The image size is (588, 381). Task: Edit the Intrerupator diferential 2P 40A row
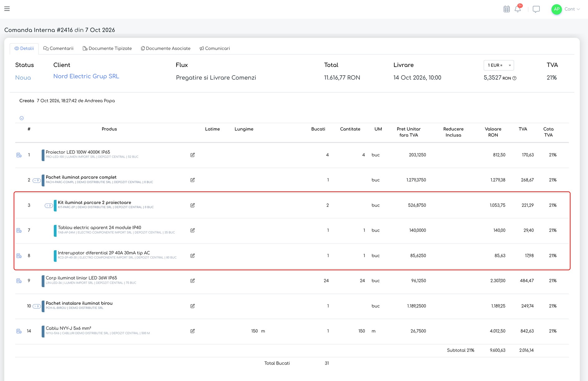pos(193,256)
